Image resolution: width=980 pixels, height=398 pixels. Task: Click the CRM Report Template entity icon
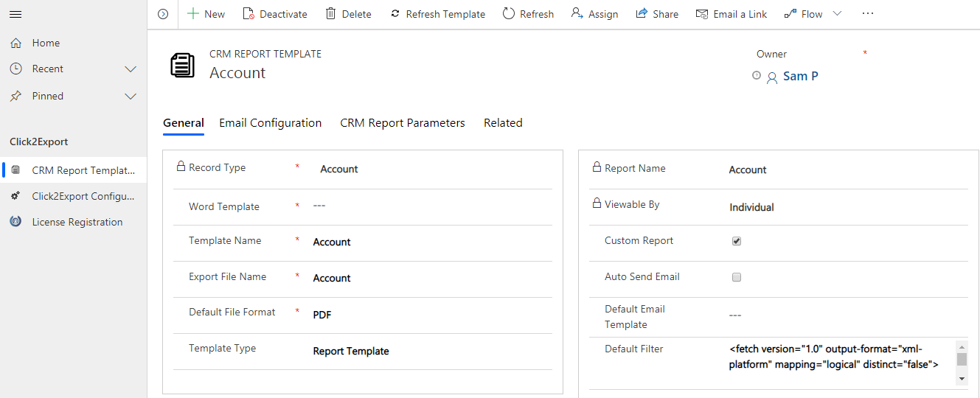183,65
